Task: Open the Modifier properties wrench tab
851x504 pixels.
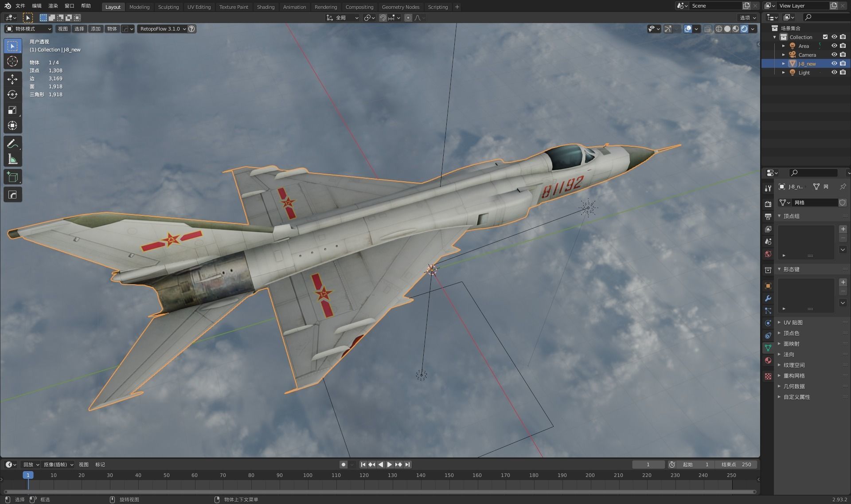Action: coord(768,298)
